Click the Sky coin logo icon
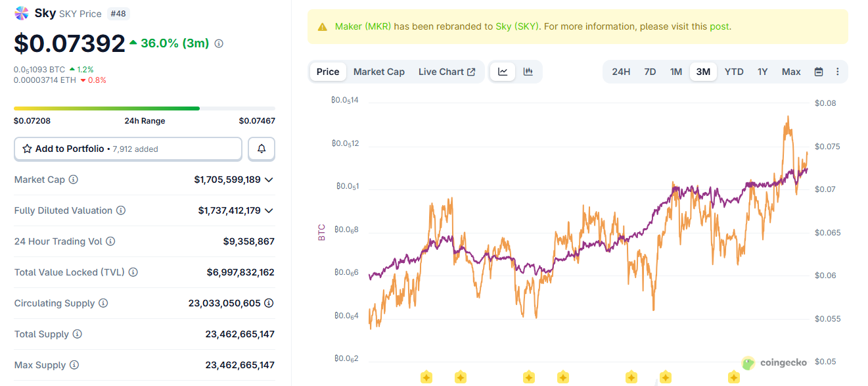 pos(22,13)
